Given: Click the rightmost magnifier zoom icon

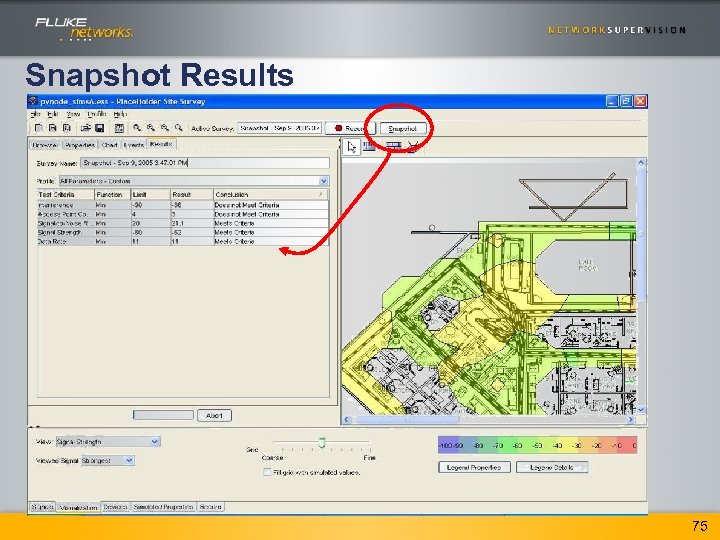Looking at the screenshot, I should point(179,128).
